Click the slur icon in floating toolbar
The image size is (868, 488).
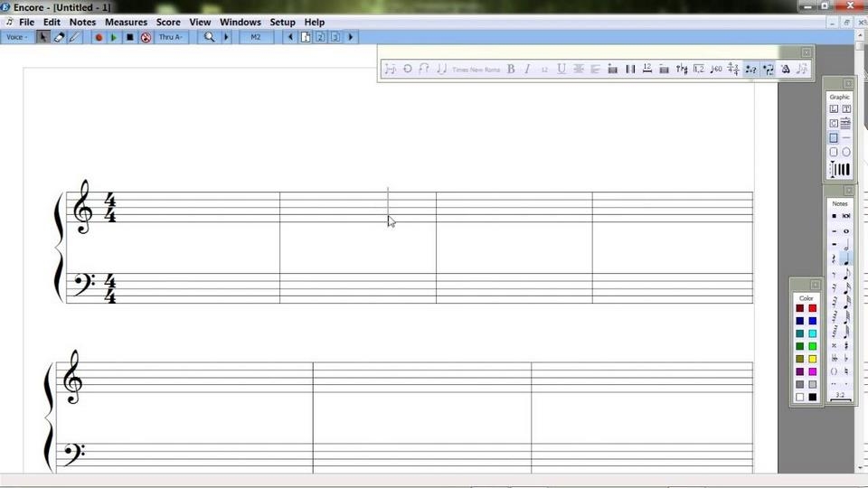pos(424,70)
